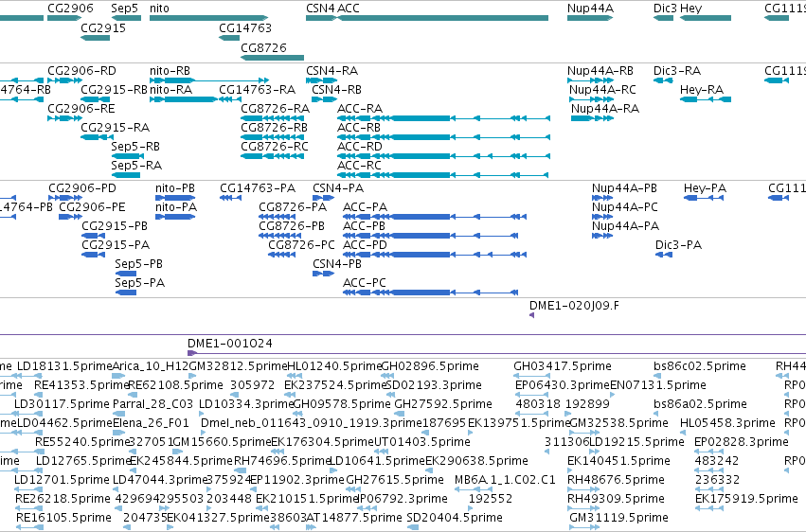Click protein Dic3-PA
The height and width of the screenshot is (532, 806).
tap(664, 255)
